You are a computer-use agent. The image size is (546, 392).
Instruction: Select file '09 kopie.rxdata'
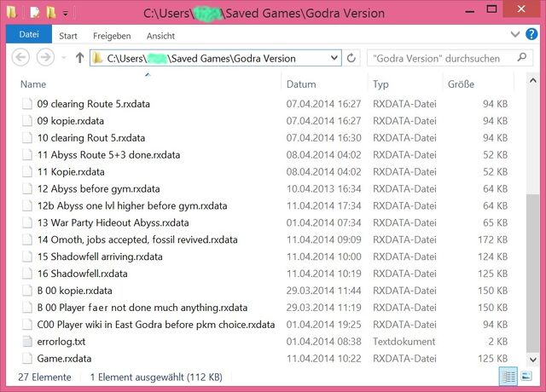[70, 121]
